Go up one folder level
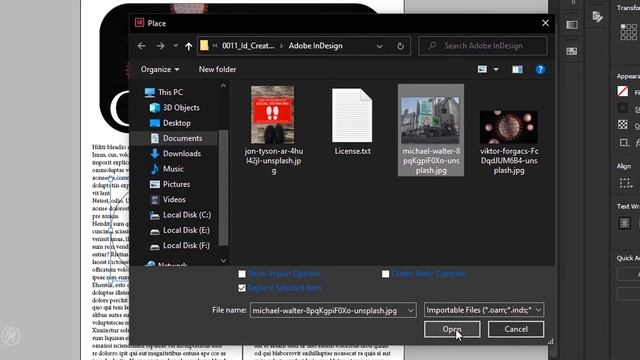The height and width of the screenshot is (360, 640). tap(188, 46)
